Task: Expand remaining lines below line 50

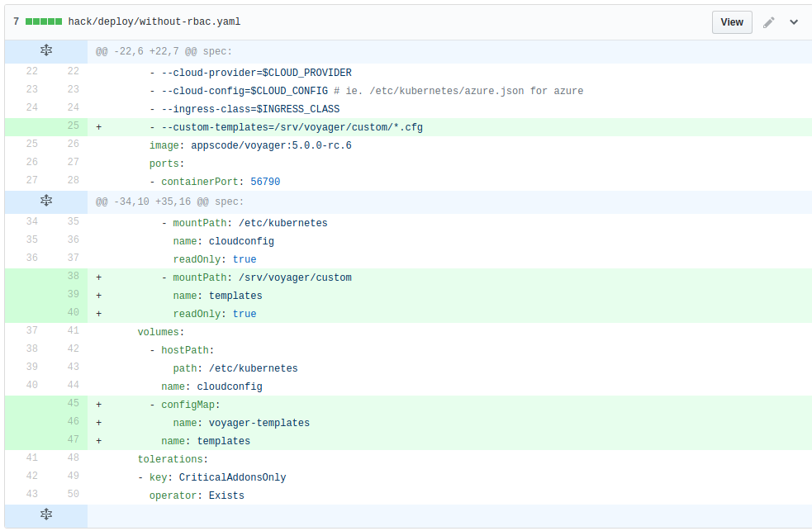Action: pyautogui.click(x=46, y=515)
